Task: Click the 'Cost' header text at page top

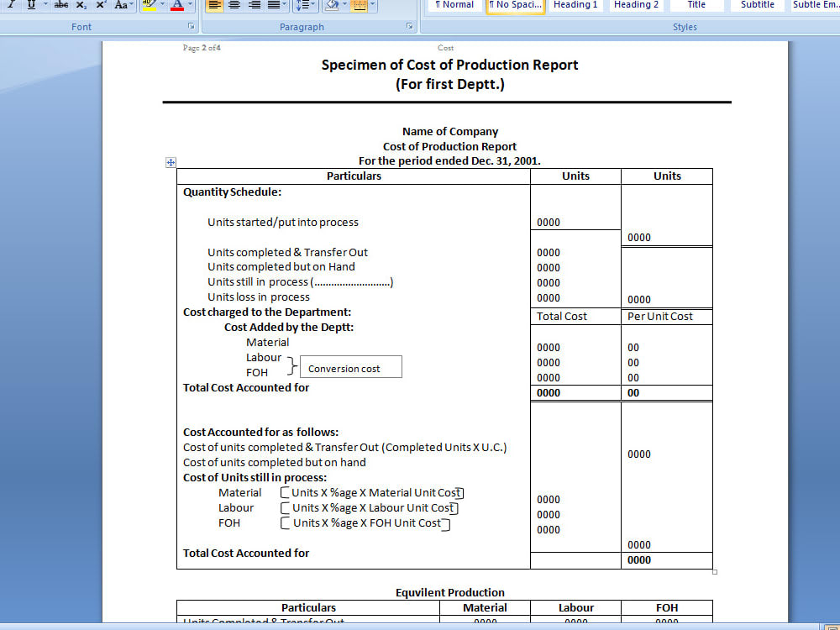Action: point(445,48)
